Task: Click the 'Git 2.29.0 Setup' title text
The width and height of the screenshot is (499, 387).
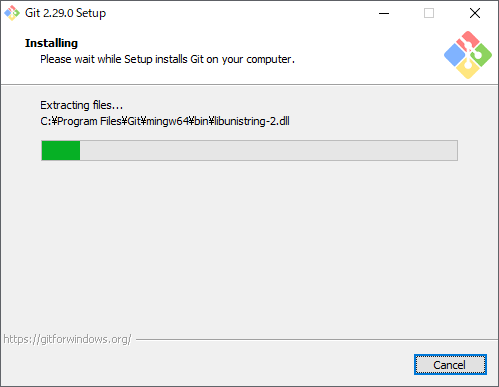Action: 65,13
